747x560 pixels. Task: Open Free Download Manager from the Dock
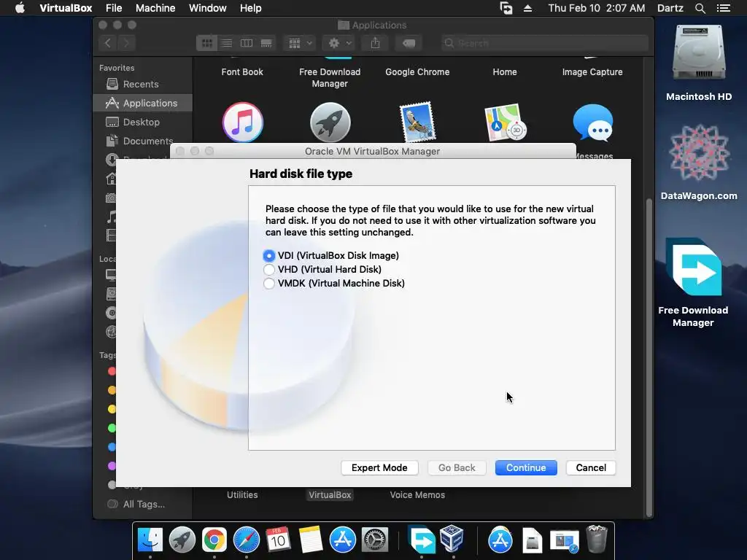422,540
